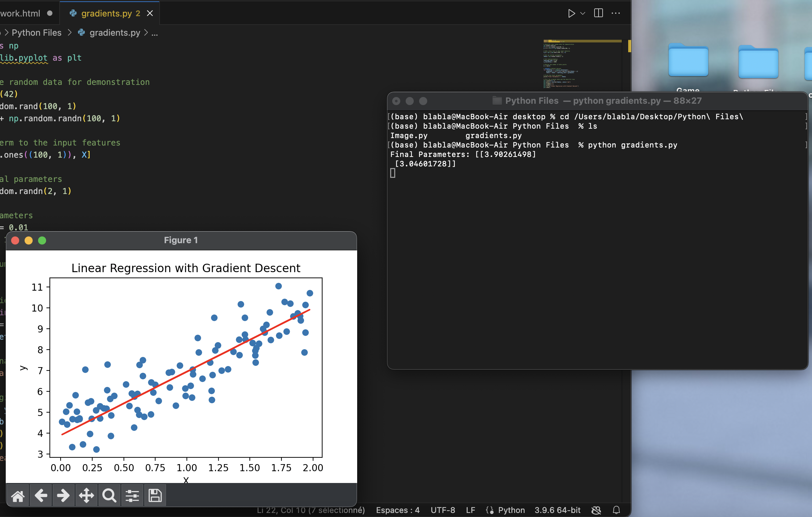Click the Copilot status icon in status bar
Viewport: 812px width, 517px height.
[x=596, y=510]
